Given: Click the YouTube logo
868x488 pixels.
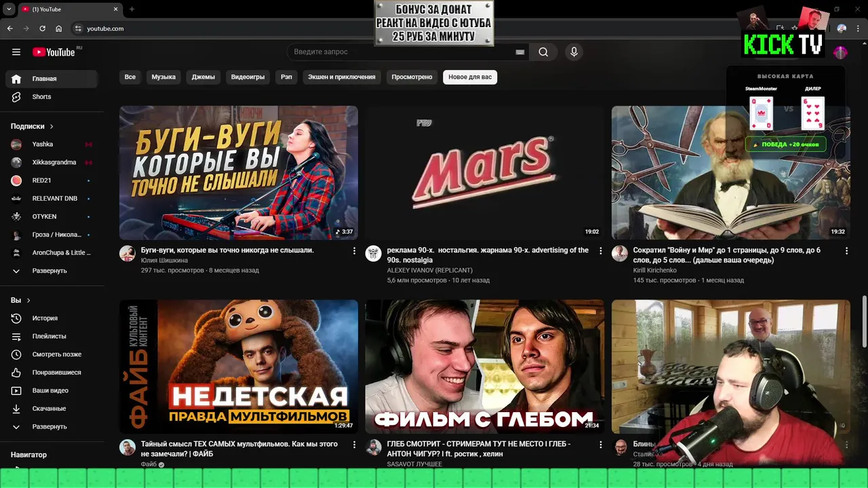Looking at the screenshot, I should click(x=54, y=52).
